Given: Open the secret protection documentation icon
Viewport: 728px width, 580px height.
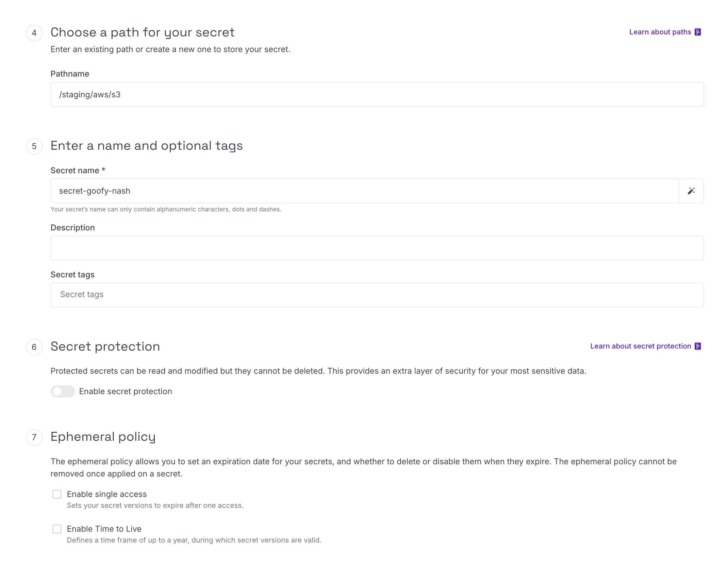Looking at the screenshot, I should pos(698,346).
